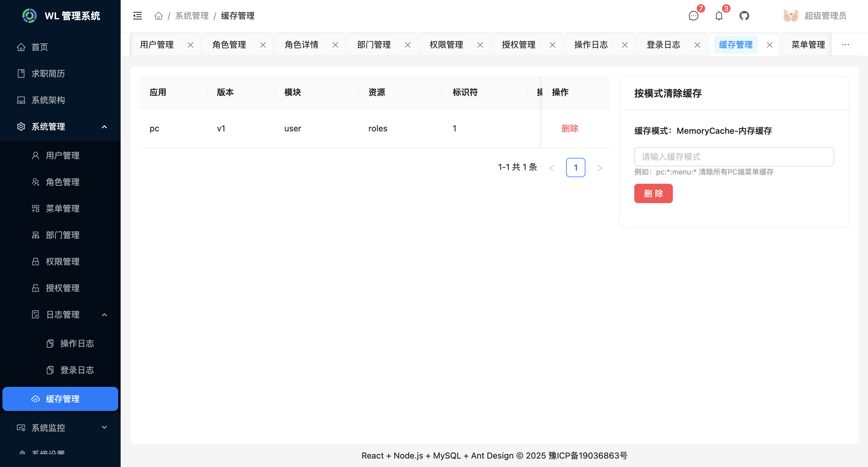
Task: Click 删除 link in the pc cache row
Action: (x=570, y=128)
